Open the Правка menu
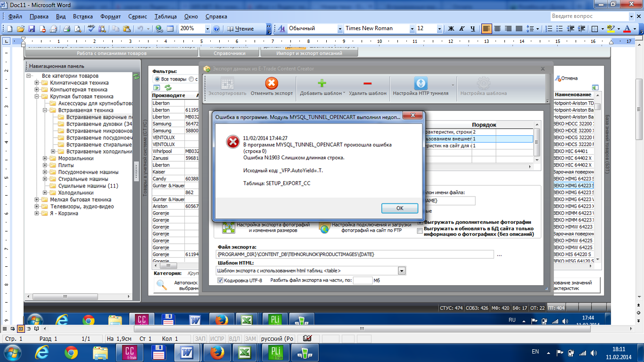 (39, 16)
